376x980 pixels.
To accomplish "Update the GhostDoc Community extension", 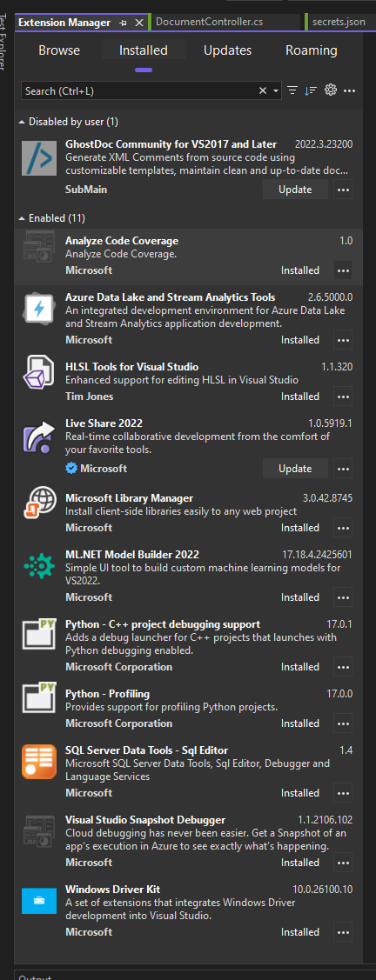I will (295, 189).
